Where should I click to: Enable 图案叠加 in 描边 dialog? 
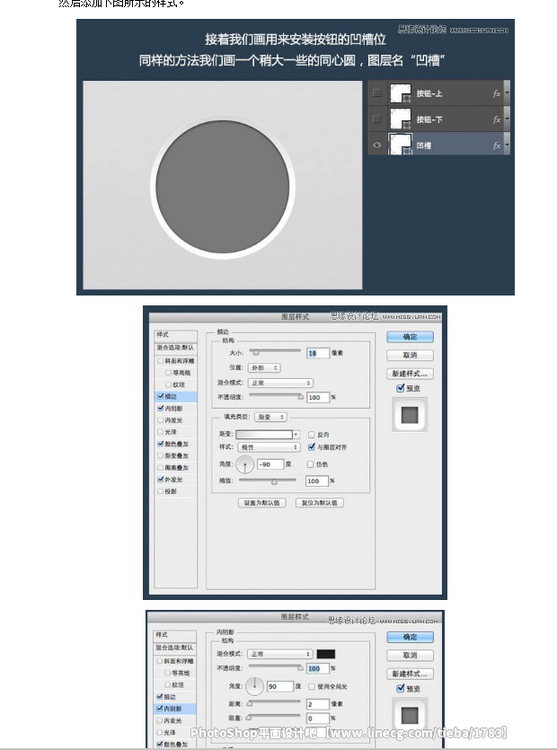161,467
